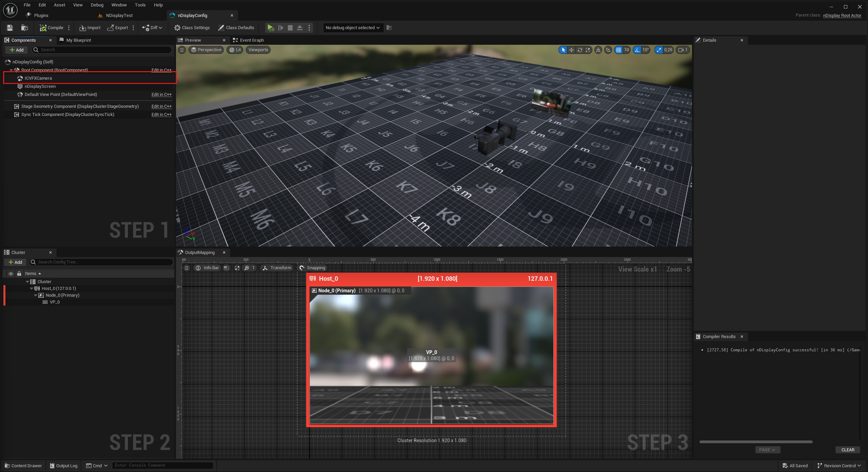Image resolution: width=868 pixels, height=472 pixels.
Task: Click the Compiler Results horizontal scrollbar
Action: tap(756, 442)
